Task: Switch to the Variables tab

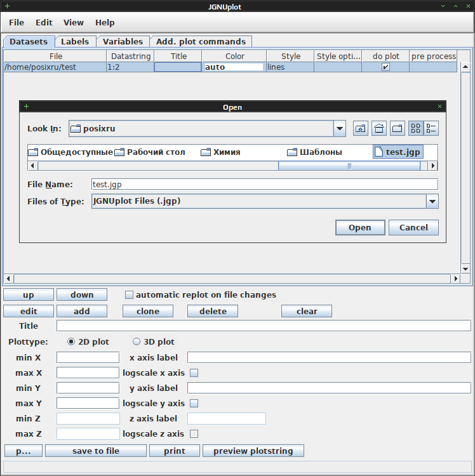Action: (x=123, y=42)
